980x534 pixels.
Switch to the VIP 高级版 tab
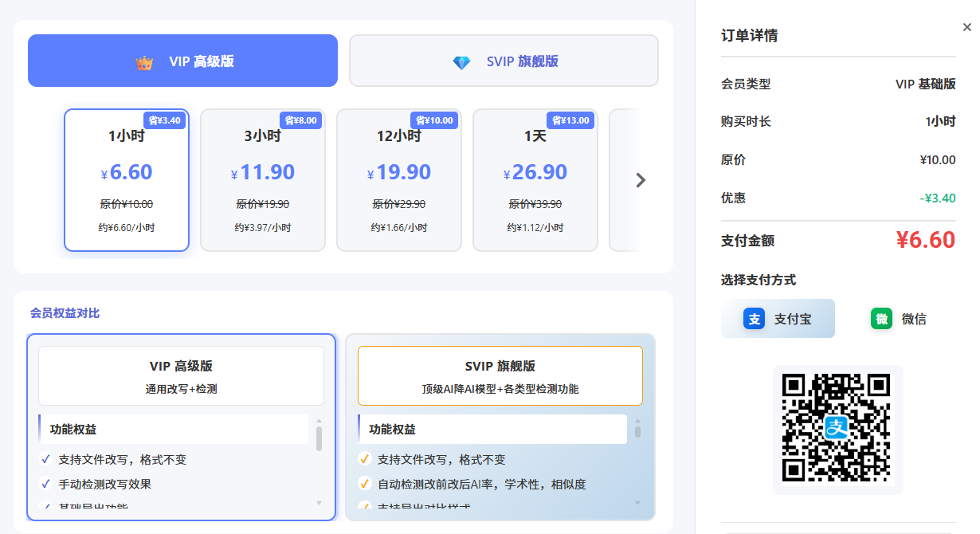[182, 61]
